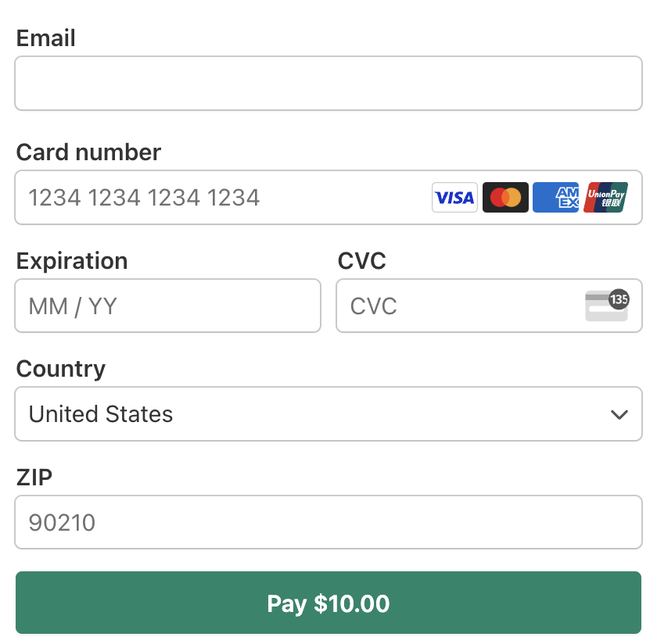Click the Pay $10.00 button
The width and height of the screenshot is (657, 644).
click(x=328, y=603)
